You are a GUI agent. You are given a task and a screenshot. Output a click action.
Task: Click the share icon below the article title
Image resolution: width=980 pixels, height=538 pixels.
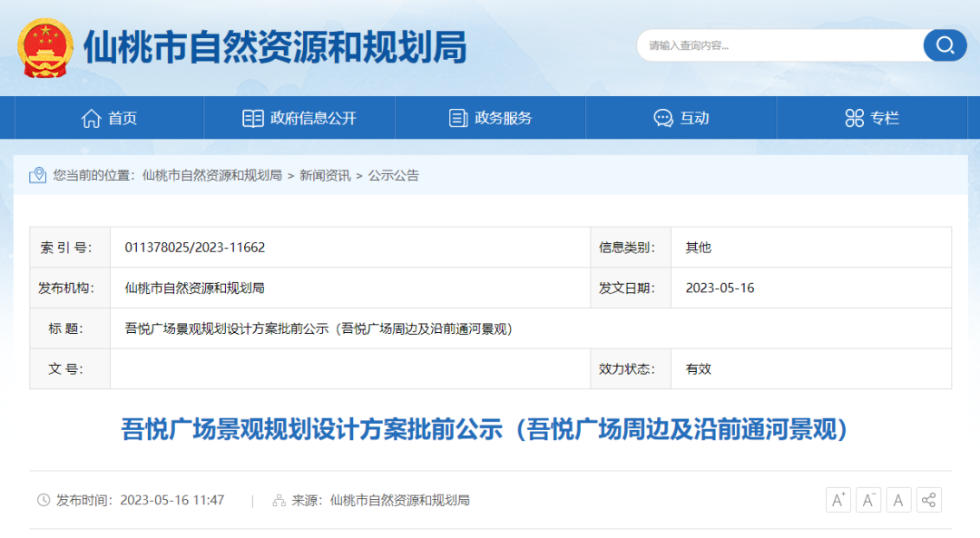tap(928, 500)
